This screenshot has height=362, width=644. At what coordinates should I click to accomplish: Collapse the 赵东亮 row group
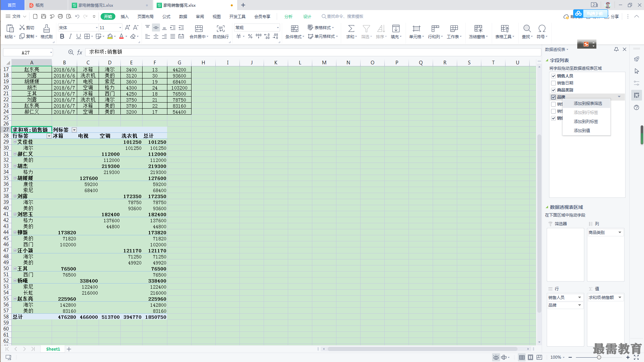[x=15, y=299]
